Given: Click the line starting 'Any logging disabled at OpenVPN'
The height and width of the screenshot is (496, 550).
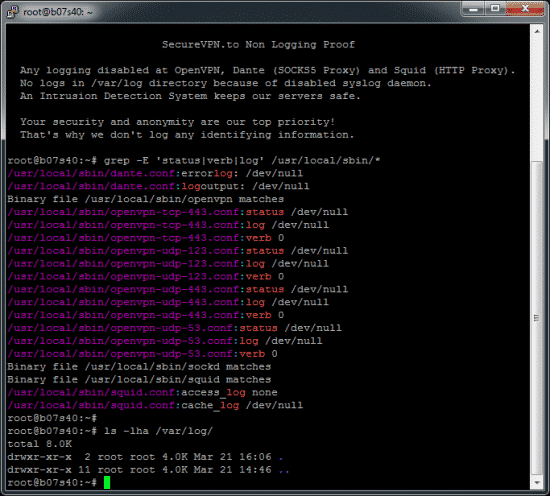Looking at the screenshot, I should pyautogui.click(x=267, y=71).
